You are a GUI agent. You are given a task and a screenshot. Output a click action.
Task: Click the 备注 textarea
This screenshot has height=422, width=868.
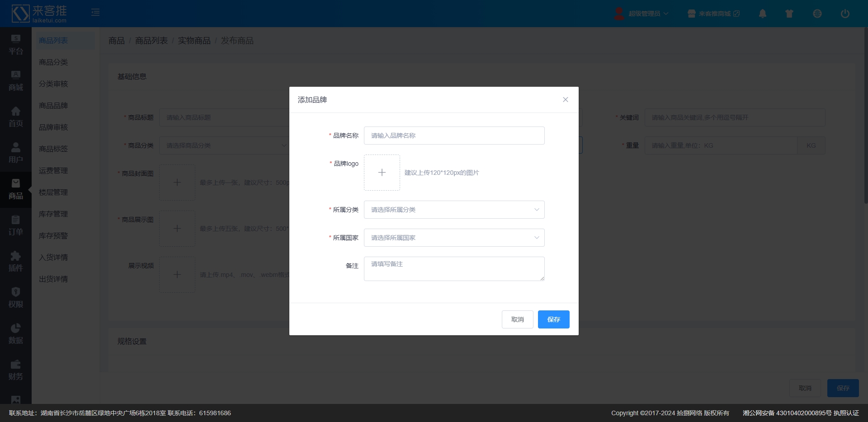(x=454, y=269)
